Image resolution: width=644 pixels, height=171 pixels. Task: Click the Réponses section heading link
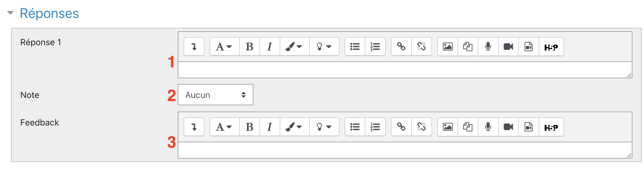coord(49,13)
